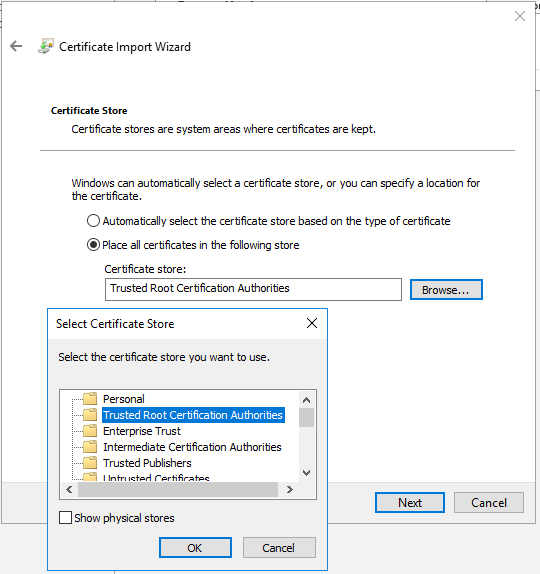The width and height of the screenshot is (540, 574).
Task: Click the Personal store folder icon
Action: pyautogui.click(x=90, y=398)
